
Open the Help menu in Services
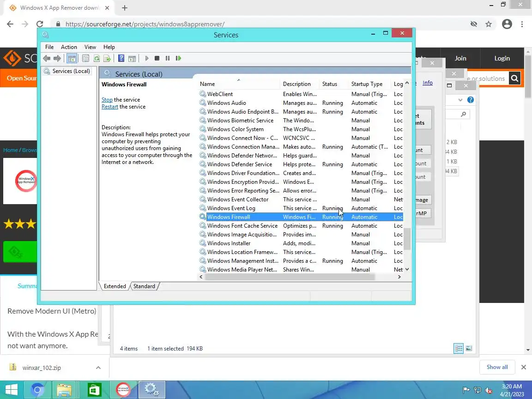(109, 47)
